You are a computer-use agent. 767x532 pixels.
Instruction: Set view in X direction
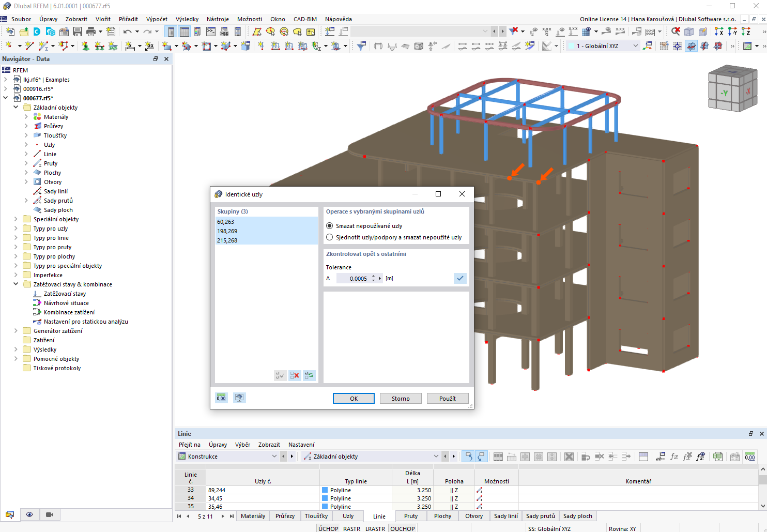(719, 32)
